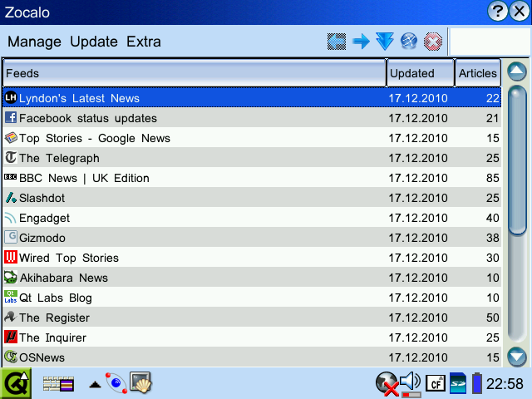This screenshot has width=532, height=399.
Task: Sort by the Articles column header
Action: point(478,73)
